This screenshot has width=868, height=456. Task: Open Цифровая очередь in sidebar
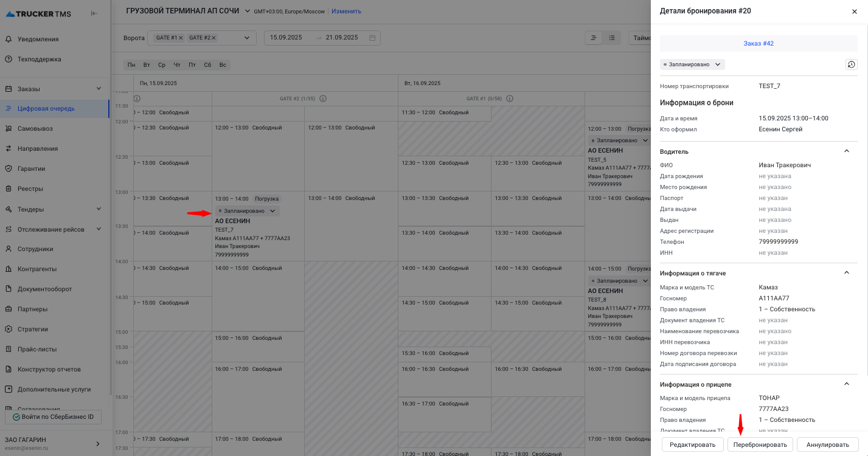pos(46,109)
